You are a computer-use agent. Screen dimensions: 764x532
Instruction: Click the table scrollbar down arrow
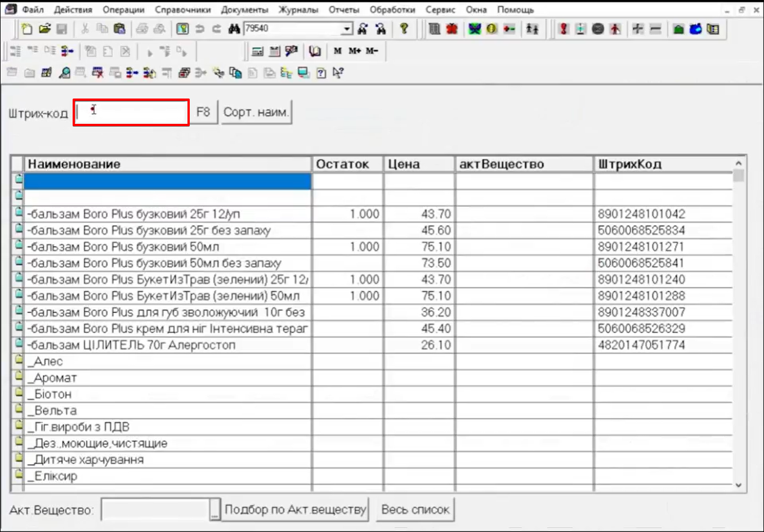(x=739, y=485)
